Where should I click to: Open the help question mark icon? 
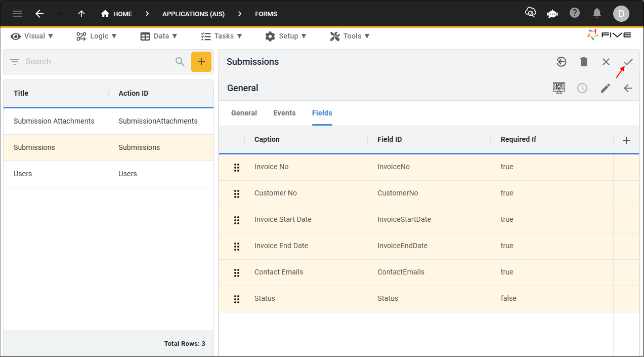pyautogui.click(x=574, y=13)
